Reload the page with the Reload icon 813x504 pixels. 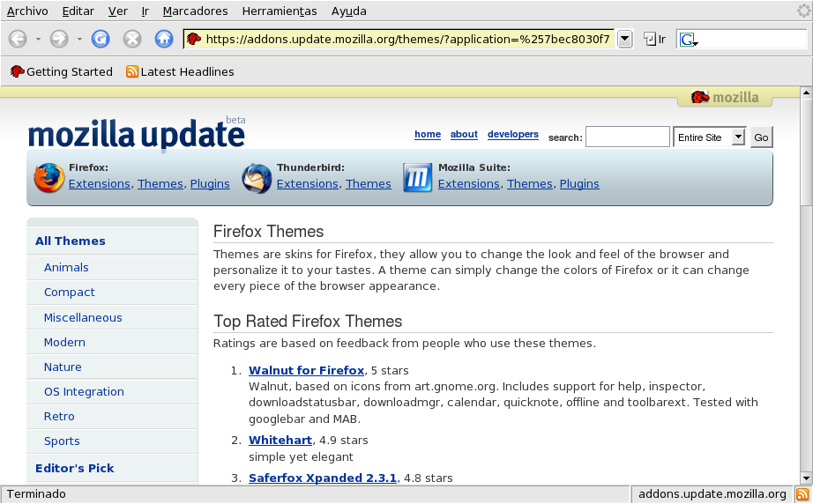pos(101,39)
